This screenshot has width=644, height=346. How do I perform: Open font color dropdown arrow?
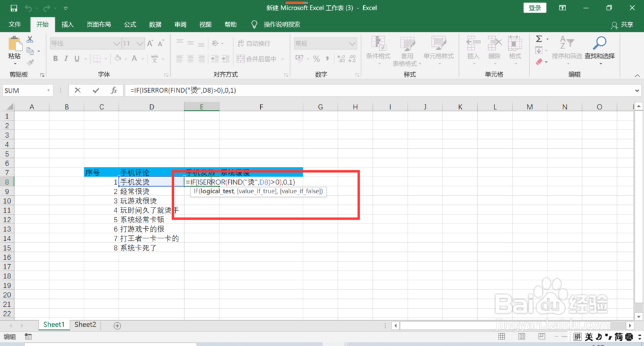(142, 59)
